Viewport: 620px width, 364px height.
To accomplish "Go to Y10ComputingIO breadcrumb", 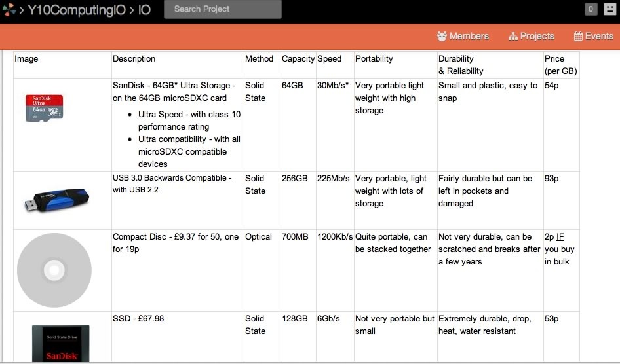I will point(77,10).
